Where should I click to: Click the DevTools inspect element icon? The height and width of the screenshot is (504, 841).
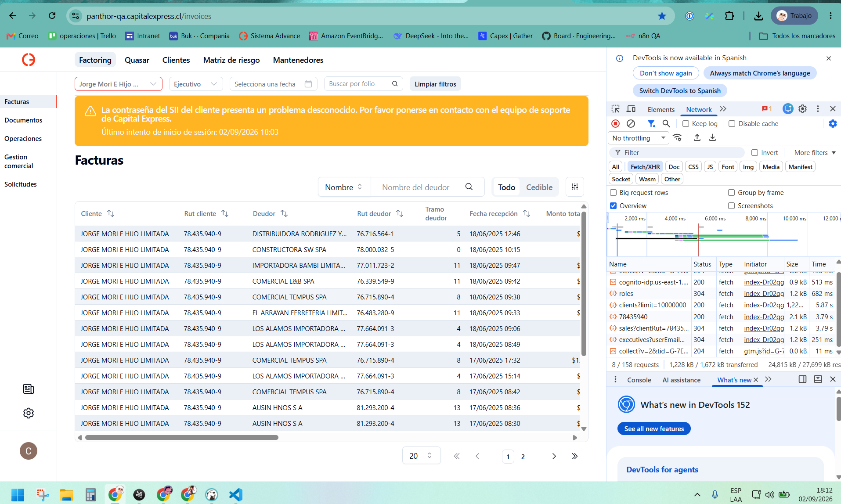[616, 109]
